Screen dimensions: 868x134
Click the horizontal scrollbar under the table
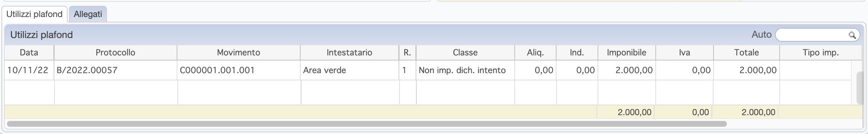click(x=367, y=124)
